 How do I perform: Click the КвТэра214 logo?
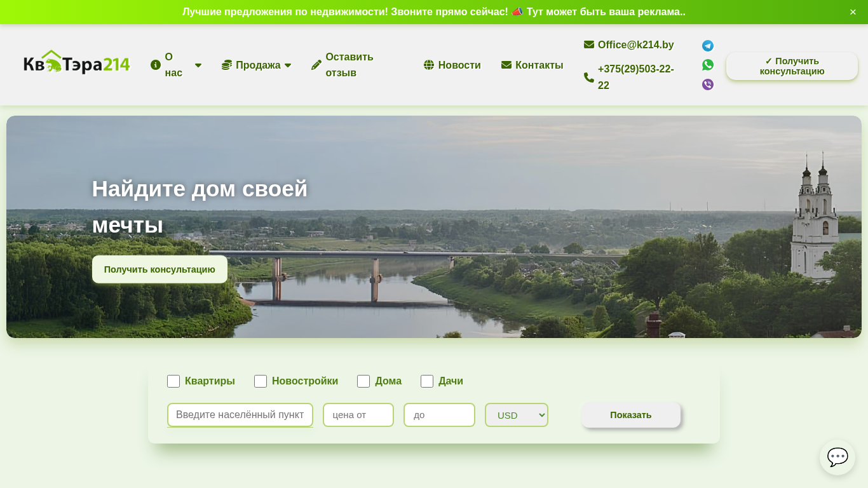(x=77, y=63)
